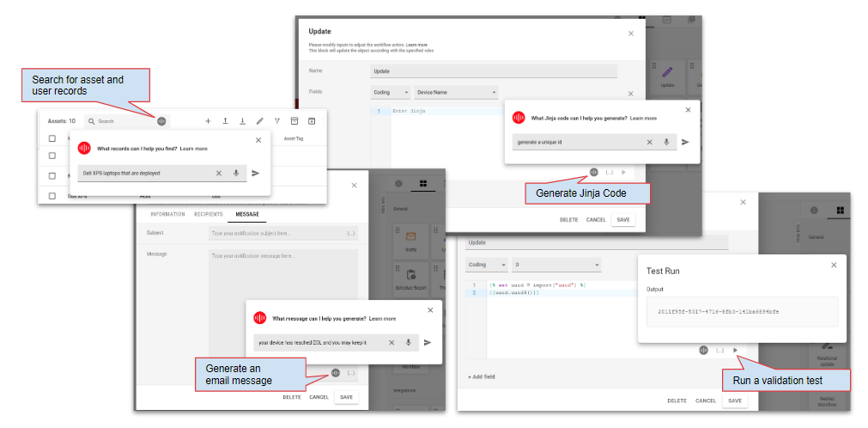Click SAVE in the Enter Jinja Update dialog
This screenshot has width=868, height=428.
tap(623, 219)
